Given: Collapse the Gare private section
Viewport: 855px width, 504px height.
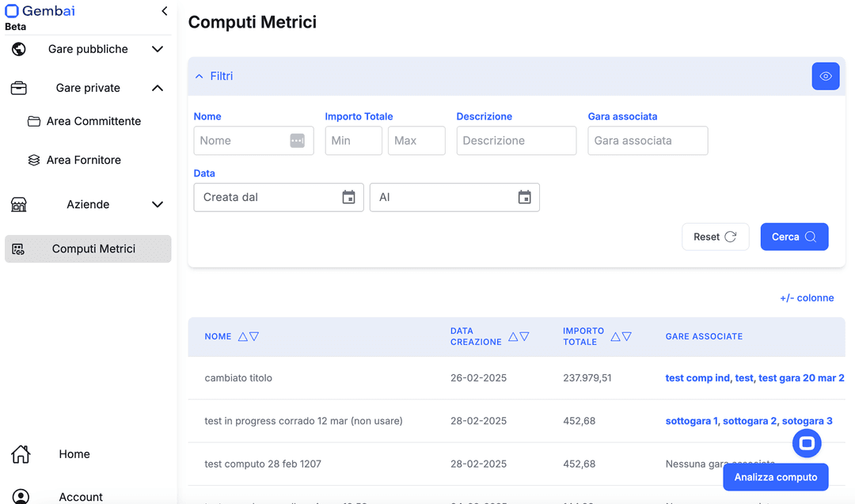Looking at the screenshot, I should click(x=158, y=88).
